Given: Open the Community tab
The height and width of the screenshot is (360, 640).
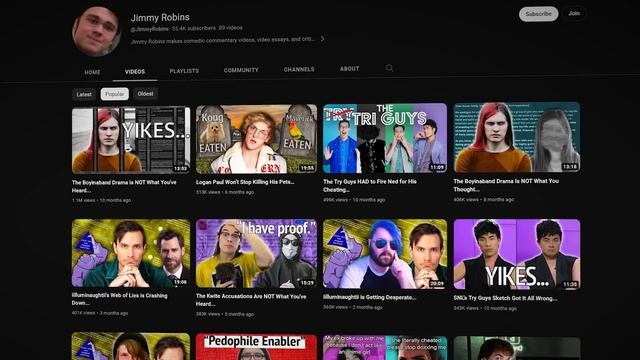Looking at the screenshot, I should (241, 70).
